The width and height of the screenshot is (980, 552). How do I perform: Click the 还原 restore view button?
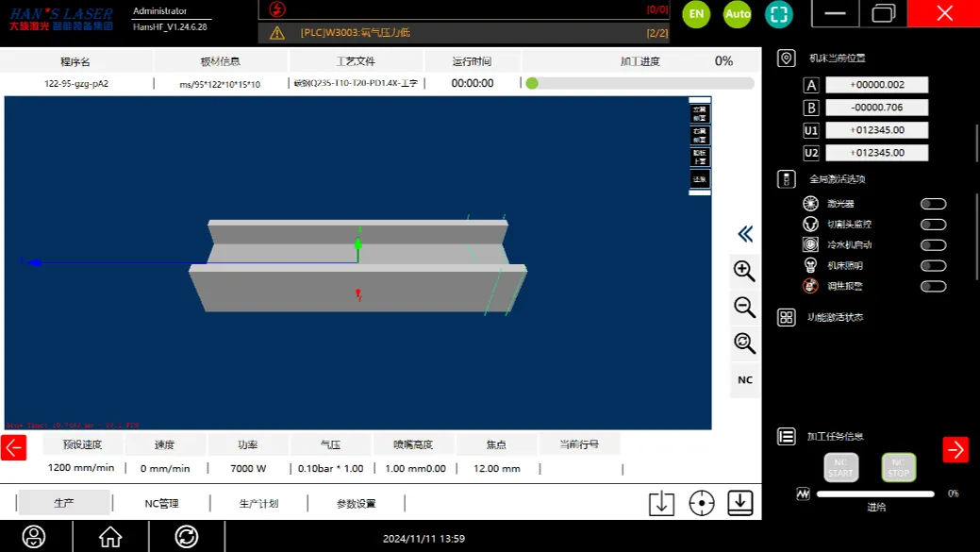pos(699,178)
